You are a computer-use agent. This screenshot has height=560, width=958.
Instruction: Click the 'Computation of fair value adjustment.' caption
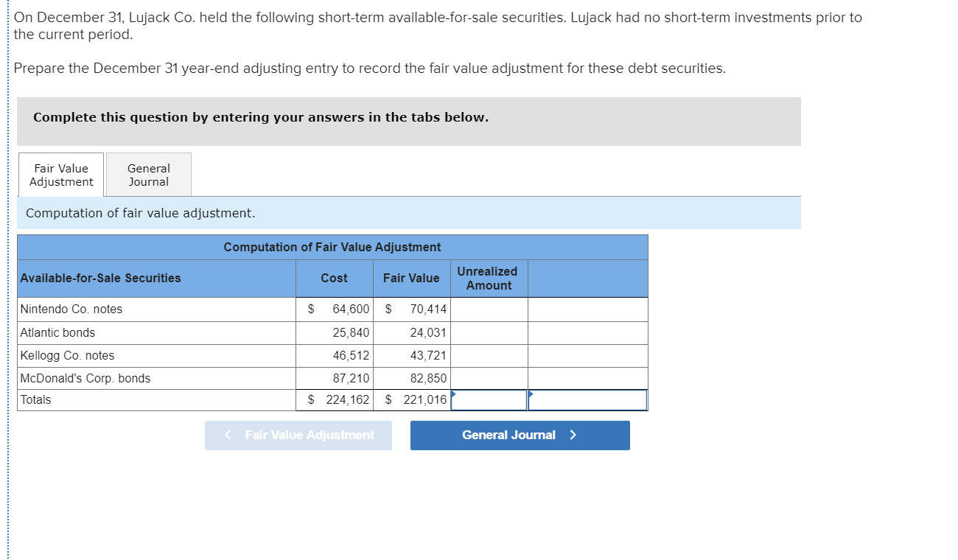coord(141,213)
